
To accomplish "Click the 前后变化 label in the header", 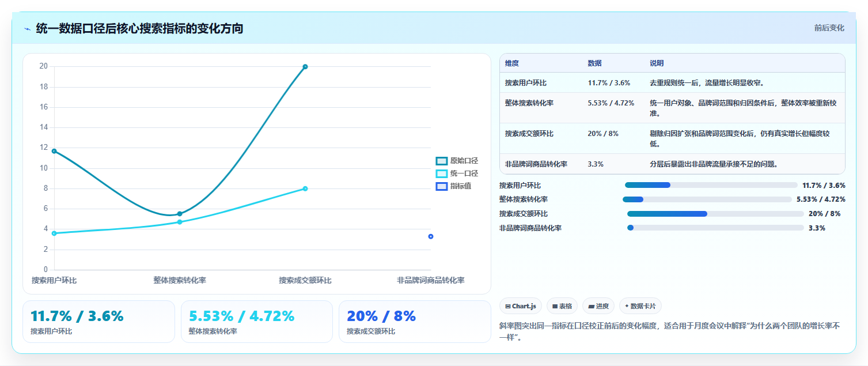I will coord(829,28).
